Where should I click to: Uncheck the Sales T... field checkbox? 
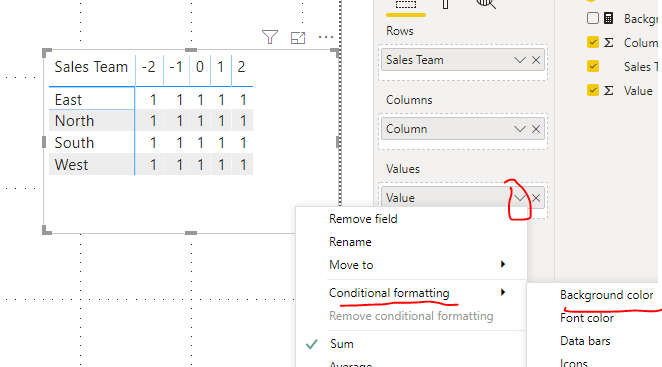(x=593, y=66)
